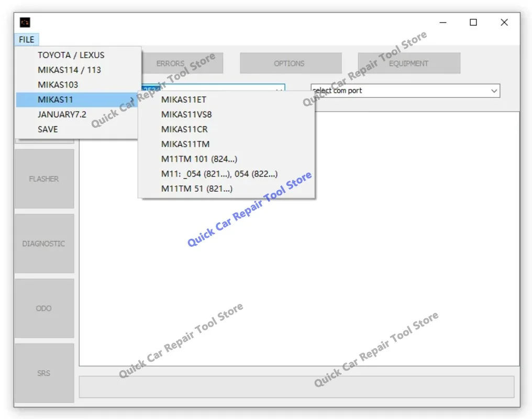Select JANUARY7.2 menu item
Image resolution: width=532 pixels, height=419 pixels.
[x=77, y=114]
